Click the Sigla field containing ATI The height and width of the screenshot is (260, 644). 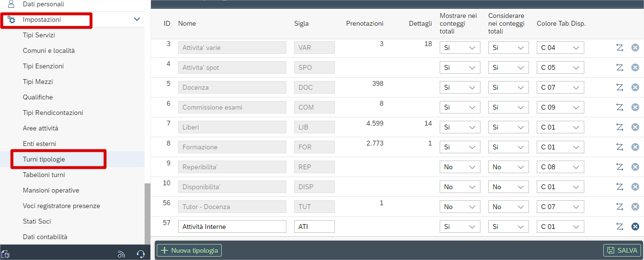(x=314, y=227)
